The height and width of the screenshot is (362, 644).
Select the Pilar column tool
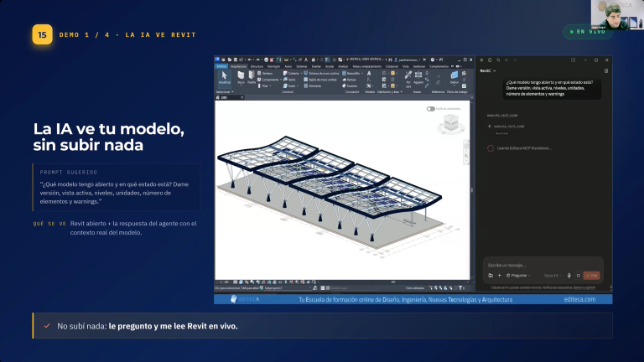tap(262, 86)
